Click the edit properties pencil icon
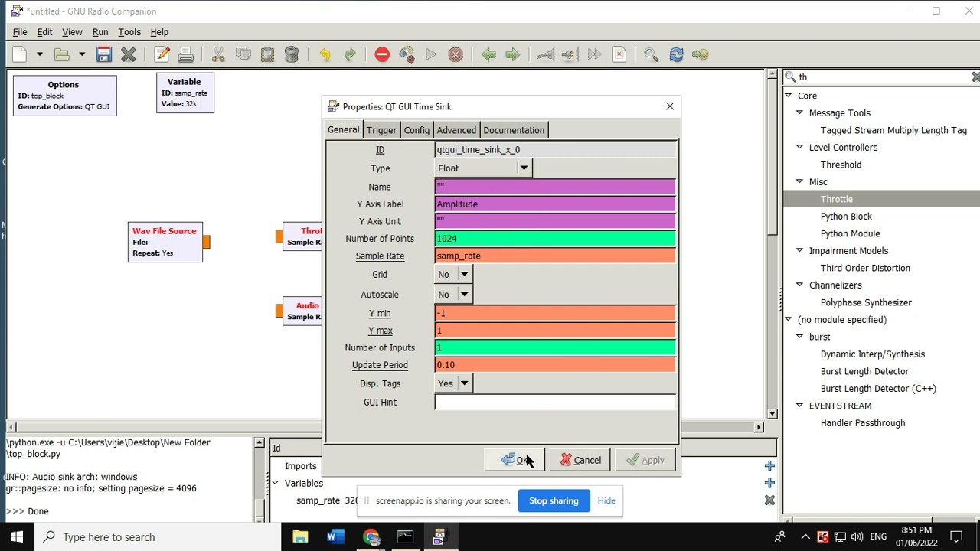 tap(162, 54)
